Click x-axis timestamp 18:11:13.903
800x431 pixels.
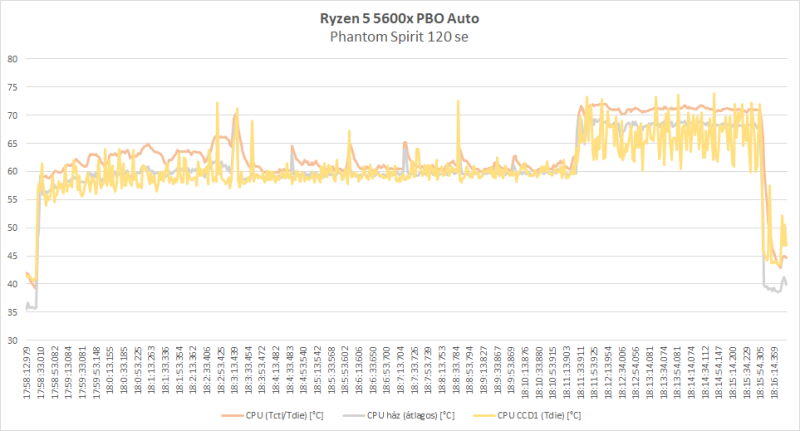pos(566,373)
